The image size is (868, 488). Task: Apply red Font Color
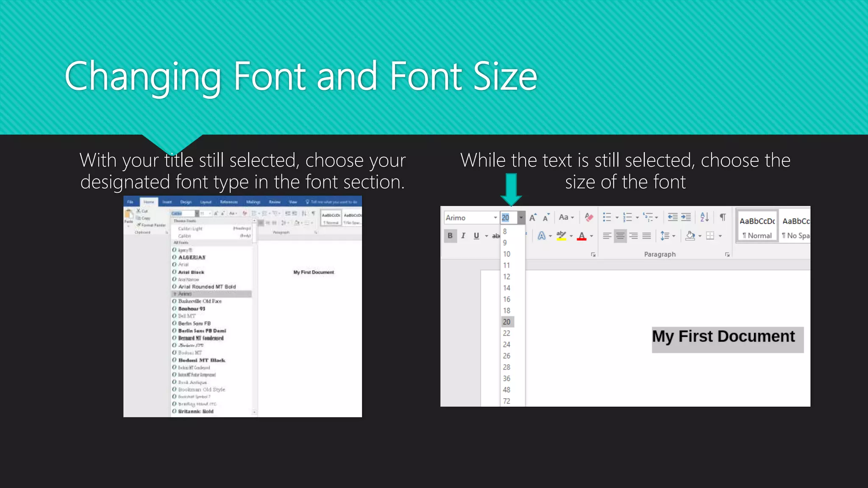coord(581,236)
